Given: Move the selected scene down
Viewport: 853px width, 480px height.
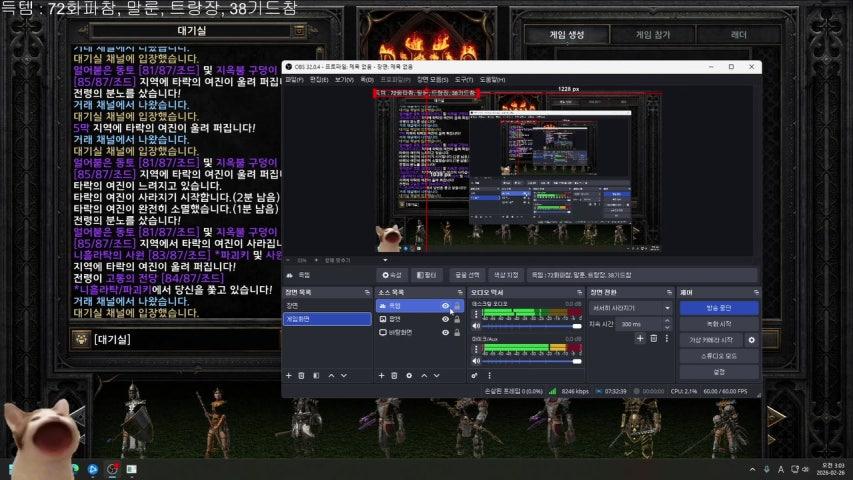Looking at the screenshot, I should pyautogui.click(x=344, y=376).
